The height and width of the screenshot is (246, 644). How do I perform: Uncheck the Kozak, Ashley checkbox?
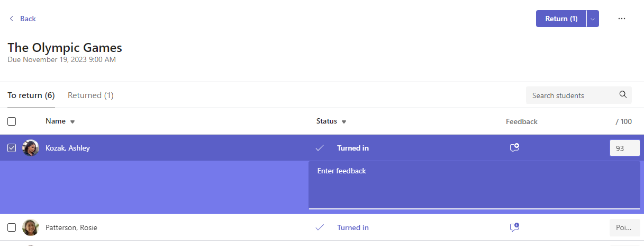(12, 148)
